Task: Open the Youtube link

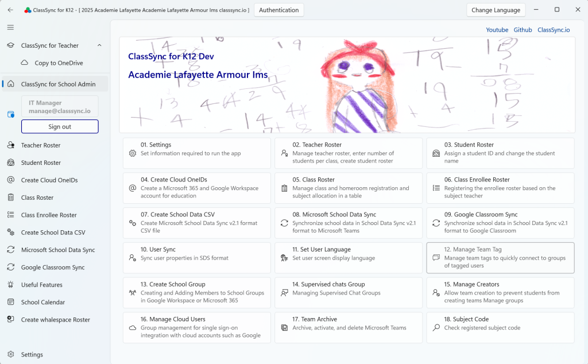Action: (x=497, y=30)
